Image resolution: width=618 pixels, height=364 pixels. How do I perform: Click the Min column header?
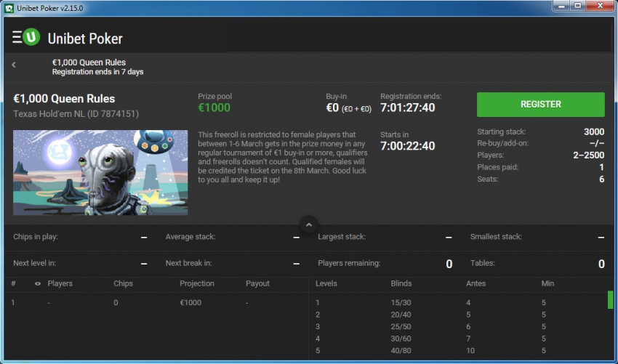(x=547, y=283)
